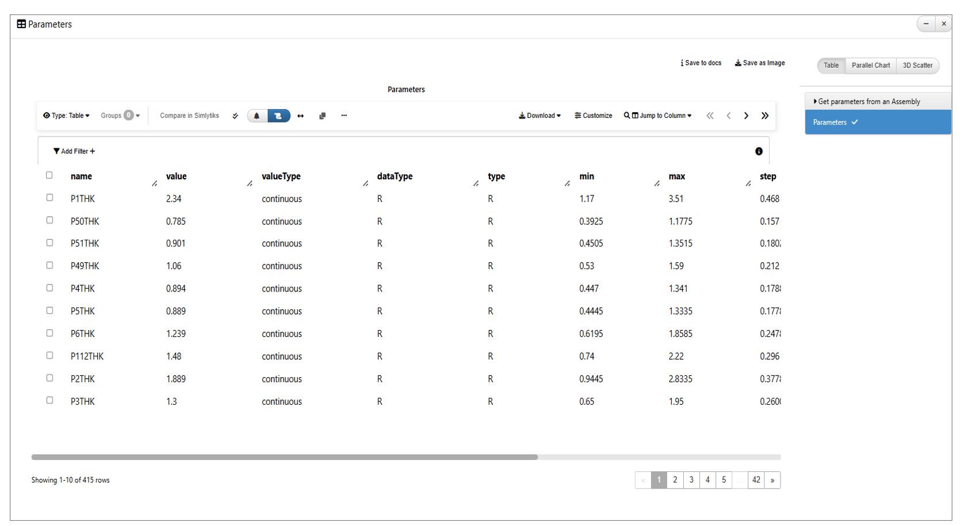Open the Type: Table dropdown
The height and width of the screenshot is (526, 980).
coord(67,116)
